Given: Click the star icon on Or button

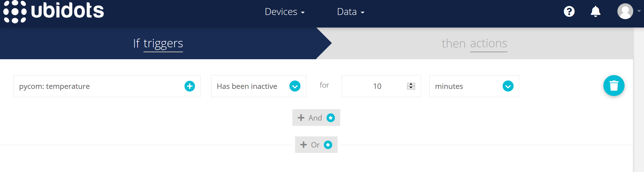Looking at the screenshot, I should 328,145.
